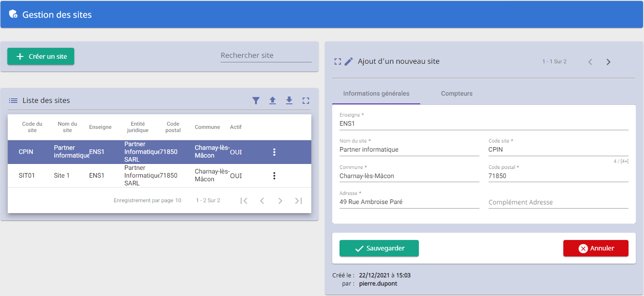Sort by the Entité juridique column header

[x=138, y=127]
